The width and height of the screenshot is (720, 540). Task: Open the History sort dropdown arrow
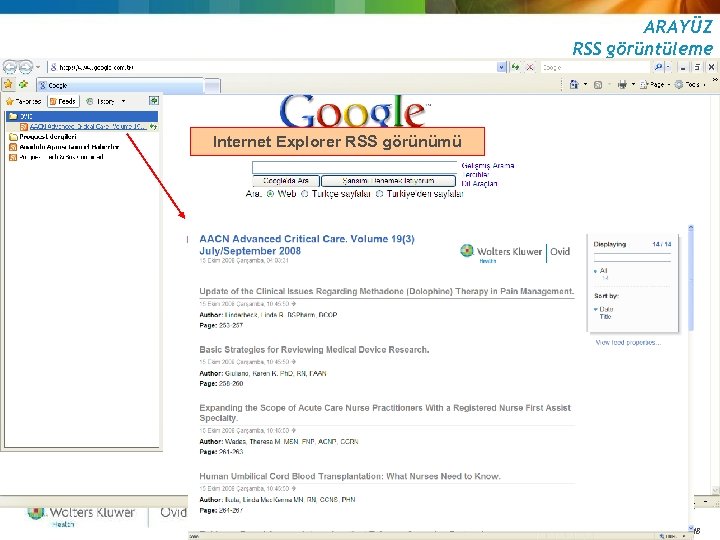[x=124, y=101]
